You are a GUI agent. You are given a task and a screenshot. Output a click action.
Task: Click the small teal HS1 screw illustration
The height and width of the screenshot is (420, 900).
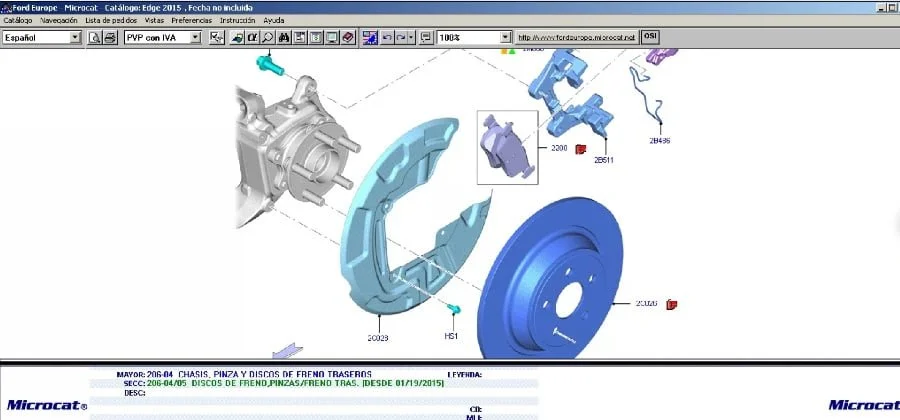(x=454, y=310)
